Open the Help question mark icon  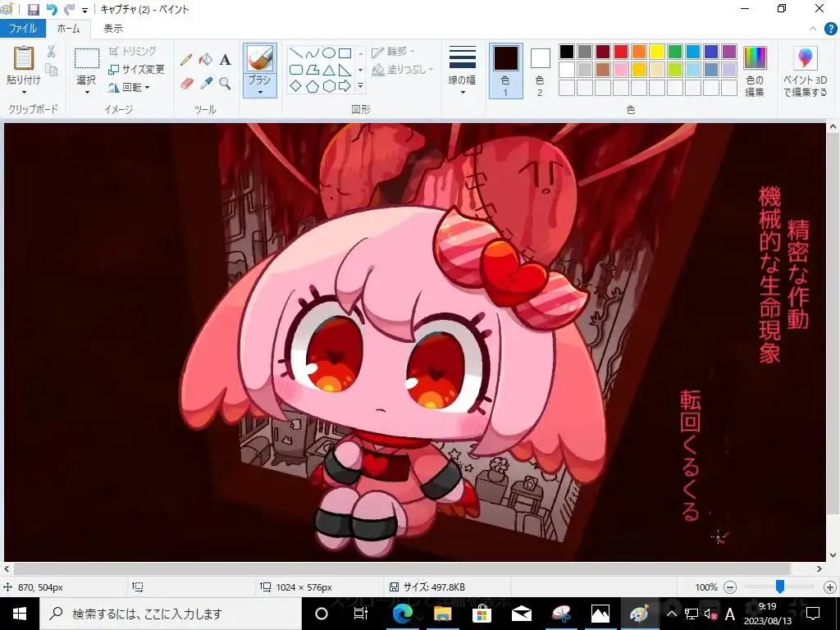click(x=830, y=29)
